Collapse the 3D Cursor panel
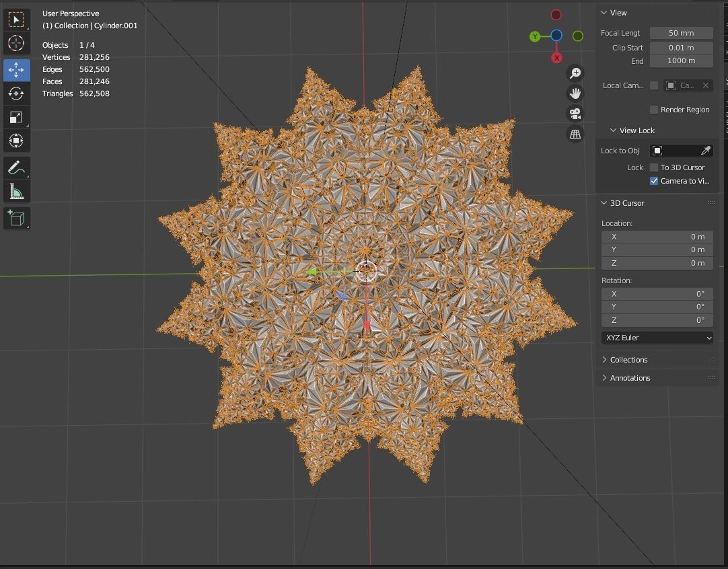 click(604, 203)
